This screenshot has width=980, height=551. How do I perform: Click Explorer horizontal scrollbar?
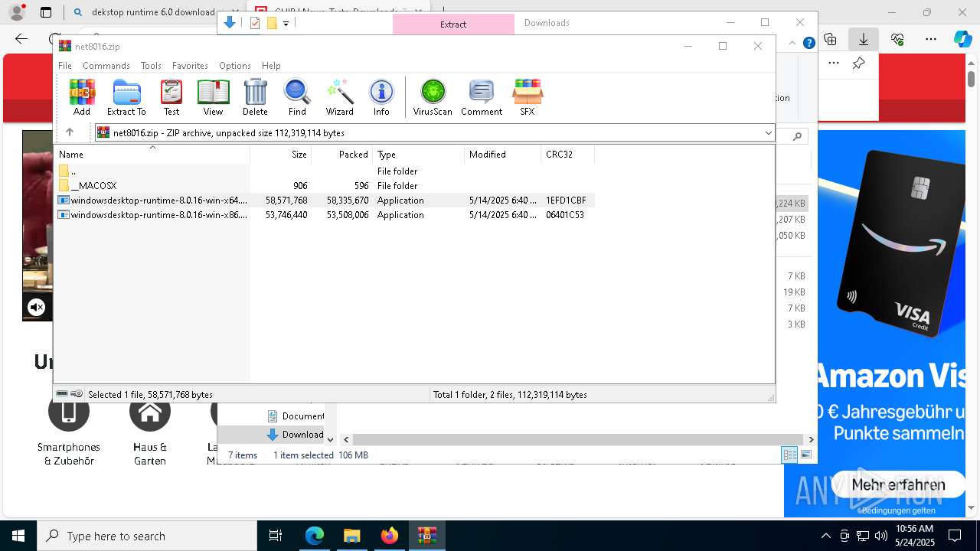click(x=578, y=439)
